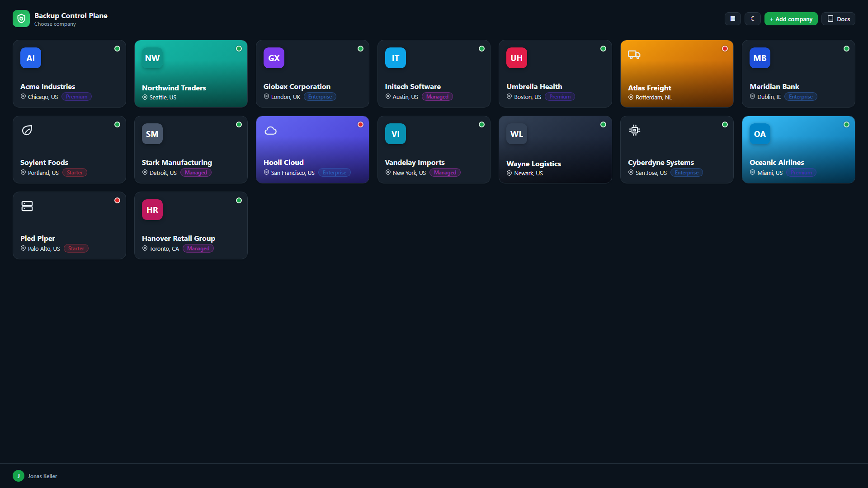Click the leaf icon on Soylent Foods

point(27,130)
